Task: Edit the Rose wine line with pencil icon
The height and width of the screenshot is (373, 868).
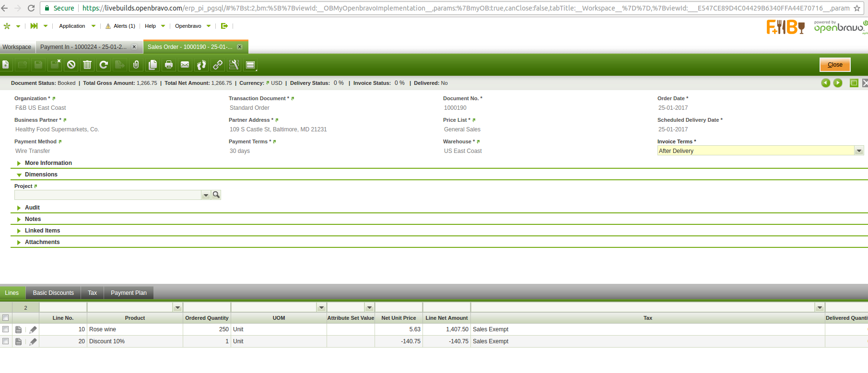Action: [33, 330]
